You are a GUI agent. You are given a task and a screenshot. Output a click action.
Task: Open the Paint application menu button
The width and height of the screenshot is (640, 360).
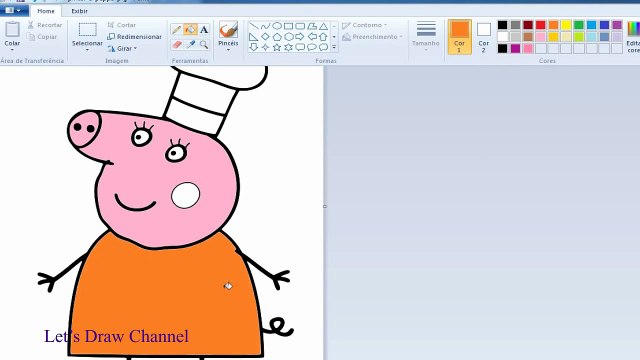13,10
